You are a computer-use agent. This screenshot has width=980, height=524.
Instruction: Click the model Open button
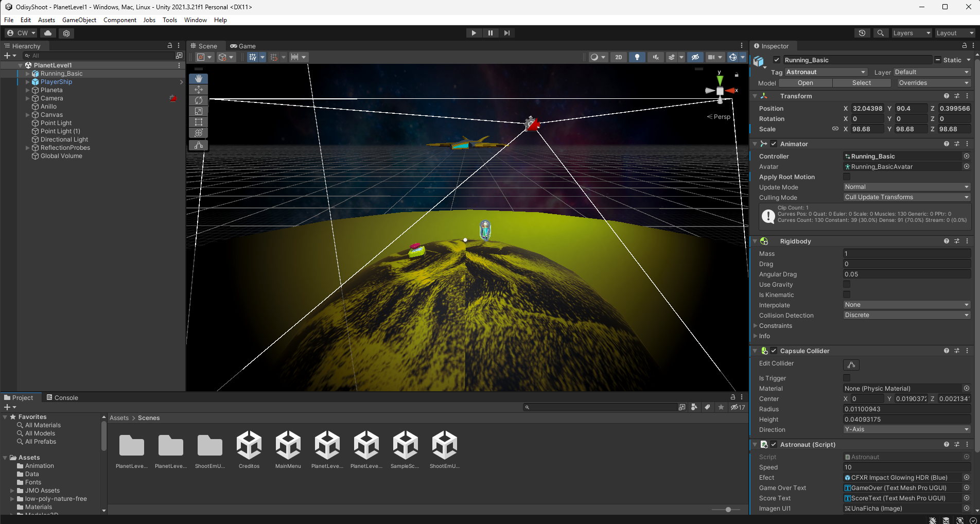(806, 83)
